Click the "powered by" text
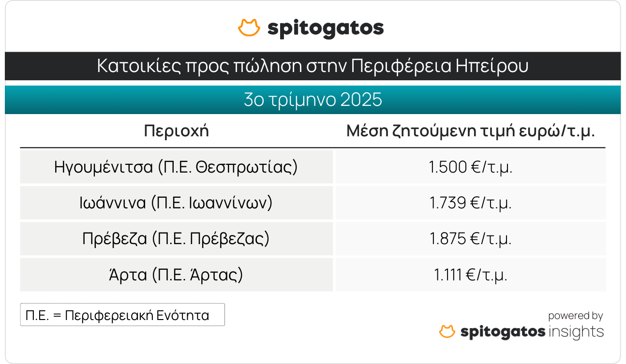626x364 pixels. click(575, 316)
